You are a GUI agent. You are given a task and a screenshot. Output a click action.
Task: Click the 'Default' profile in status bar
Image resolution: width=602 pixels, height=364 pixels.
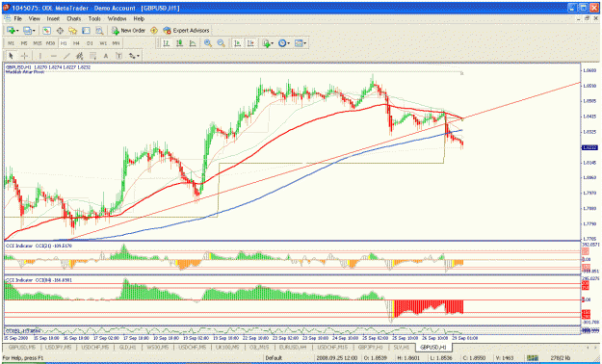pyautogui.click(x=274, y=358)
